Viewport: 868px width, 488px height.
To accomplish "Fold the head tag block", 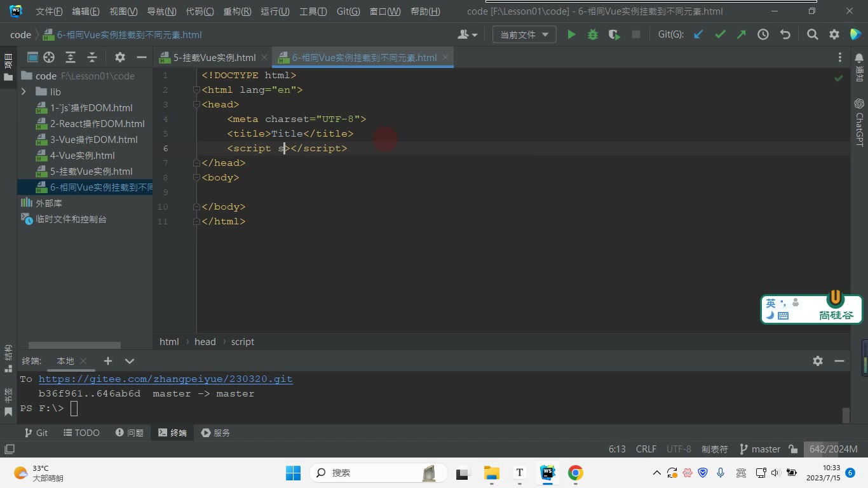I will click(x=197, y=105).
